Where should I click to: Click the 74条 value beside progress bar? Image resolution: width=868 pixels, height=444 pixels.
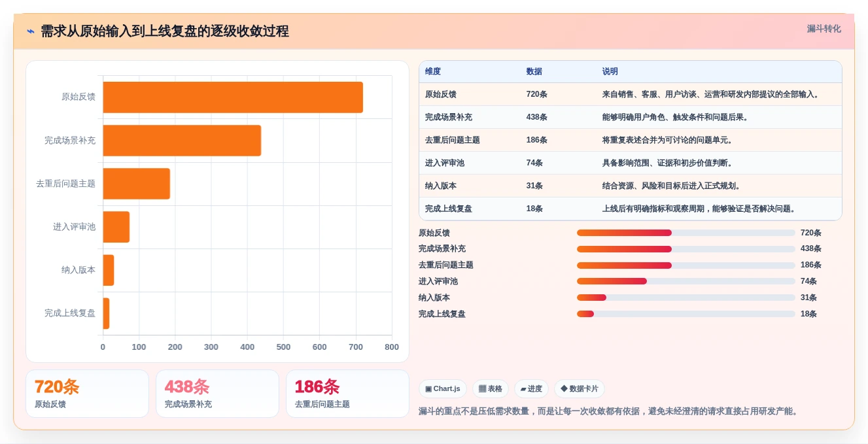[x=808, y=281]
